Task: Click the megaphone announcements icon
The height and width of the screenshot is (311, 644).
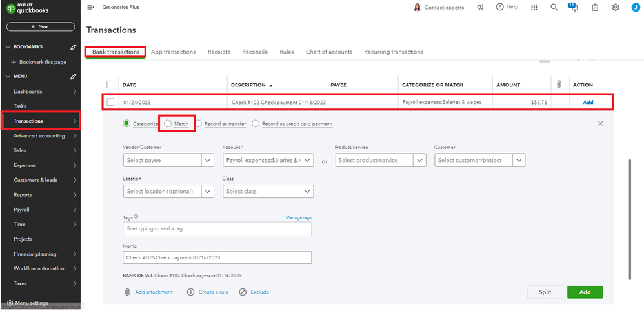Action: [480, 7]
